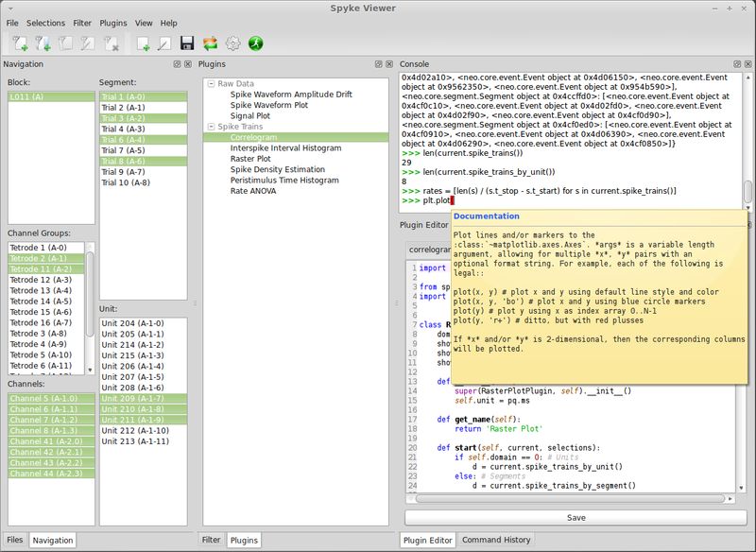Deselect Channel 5 (A-1.0)
The height and width of the screenshot is (552, 756).
[51, 398]
